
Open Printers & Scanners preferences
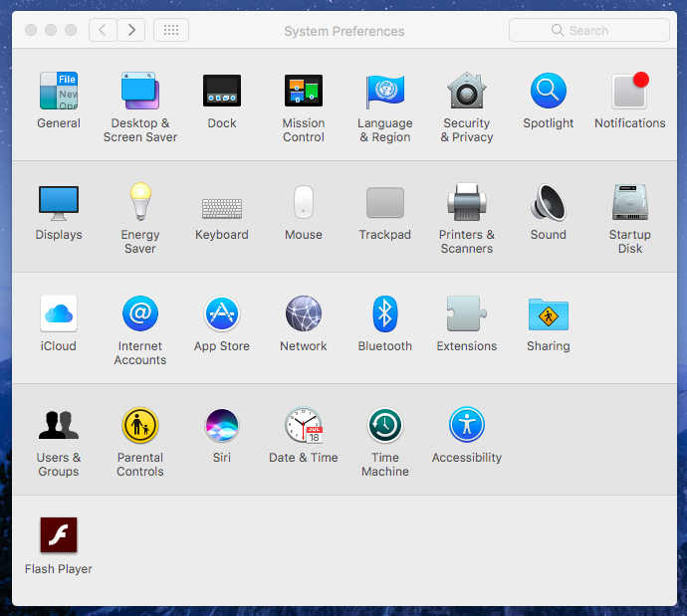(x=467, y=202)
